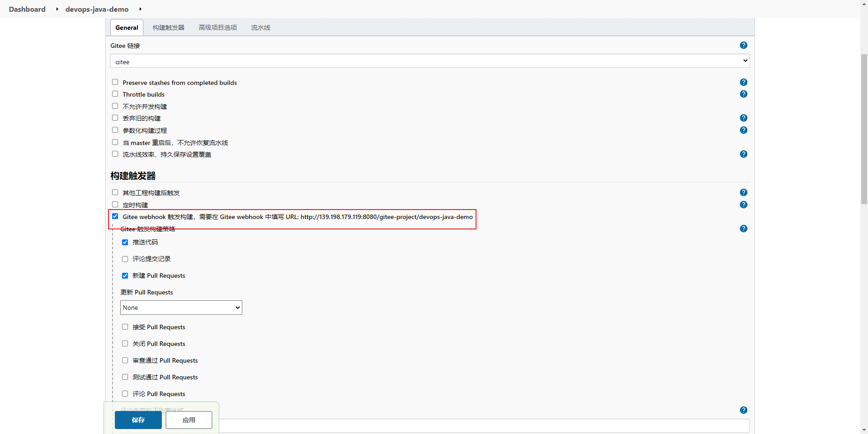The height and width of the screenshot is (434, 868).
Task: Untick the 推送代码 checkbox
Action: [125, 243]
